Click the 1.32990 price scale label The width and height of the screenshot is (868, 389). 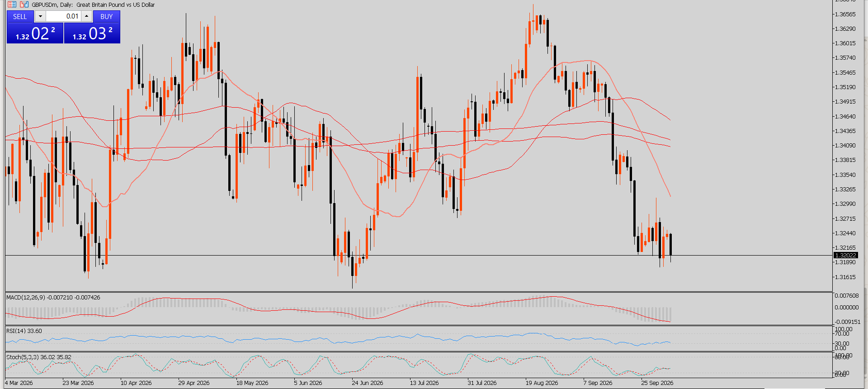845,204
